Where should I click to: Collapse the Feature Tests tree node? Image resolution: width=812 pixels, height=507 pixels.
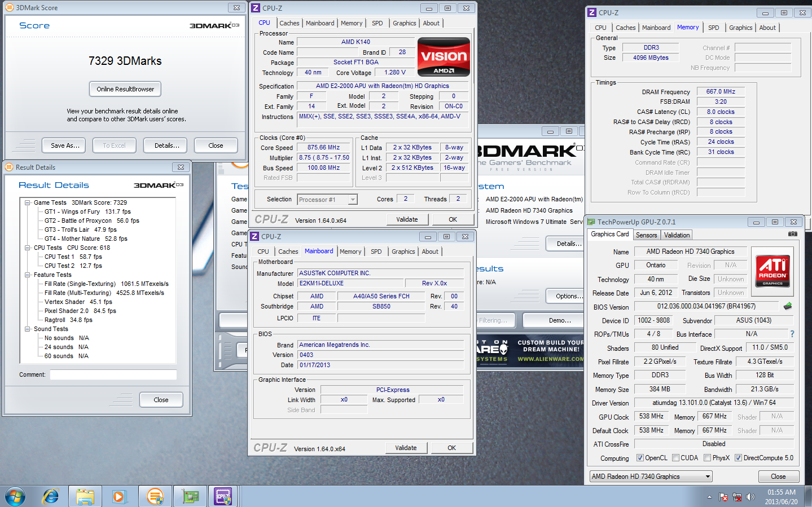(x=27, y=275)
